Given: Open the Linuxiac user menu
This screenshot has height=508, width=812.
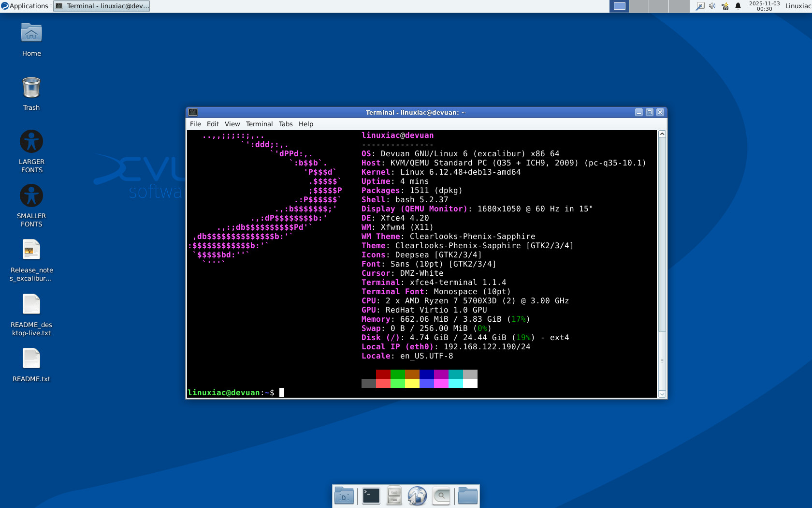Looking at the screenshot, I should (x=798, y=6).
